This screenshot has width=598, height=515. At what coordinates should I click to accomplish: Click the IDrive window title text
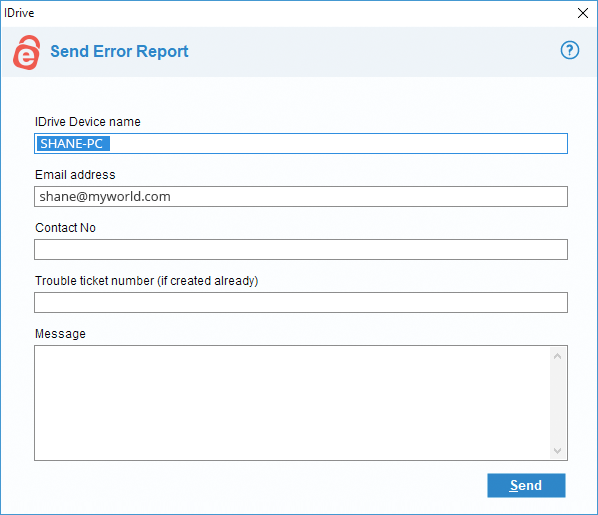tap(19, 13)
